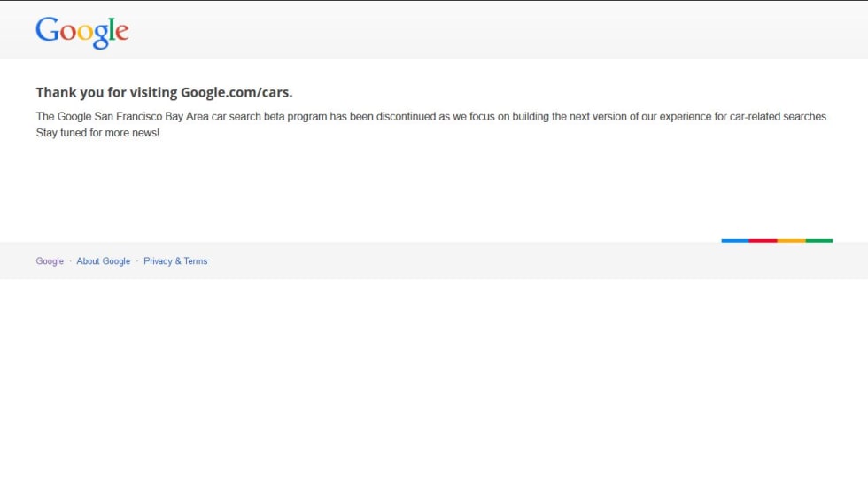Click the dot separator after the Google footer link
Image resolution: width=868 pixels, height=489 pixels.
pos(70,261)
